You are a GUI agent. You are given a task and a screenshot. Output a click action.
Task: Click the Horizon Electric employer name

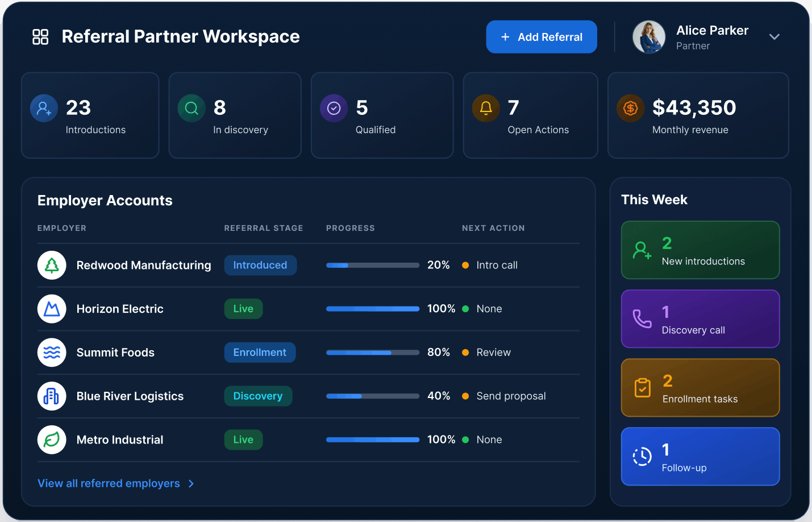click(120, 309)
